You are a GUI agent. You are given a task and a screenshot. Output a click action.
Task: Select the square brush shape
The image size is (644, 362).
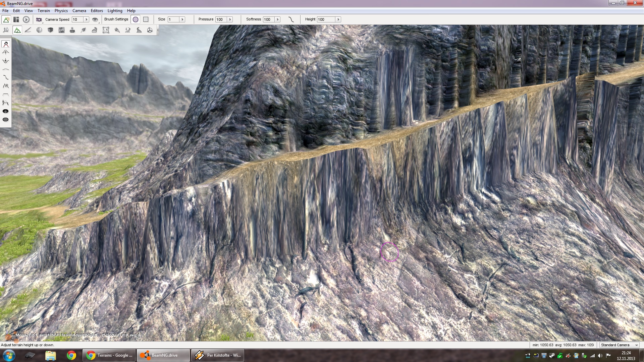pos(146,19)
